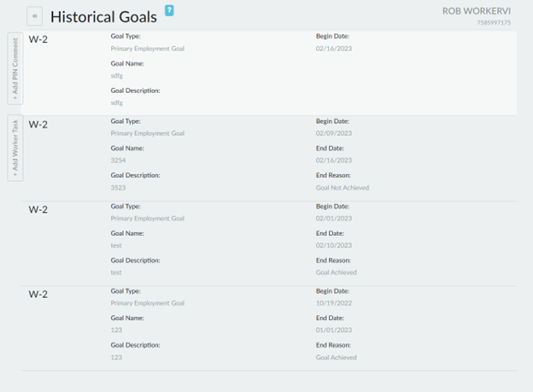The height and width of the screenshot is (392, 533).
Task: Click the participant number 7585997175
Action: coord(494,22)
